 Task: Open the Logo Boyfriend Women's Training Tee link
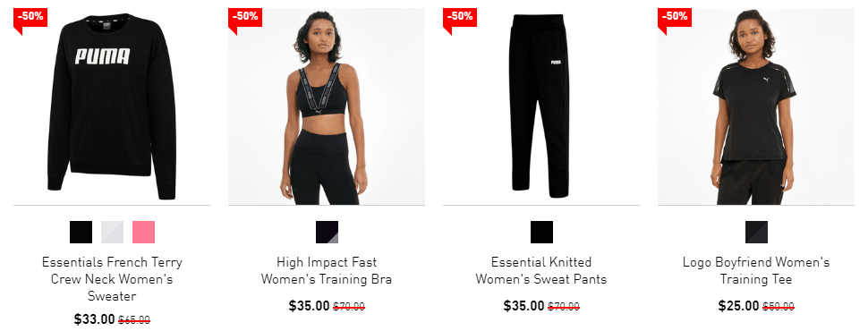click(756, 271)
